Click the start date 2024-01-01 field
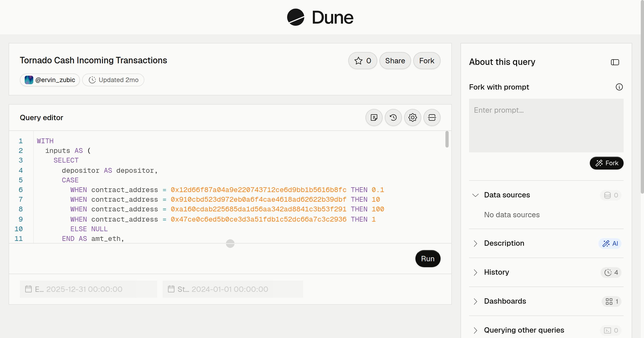 233,289
